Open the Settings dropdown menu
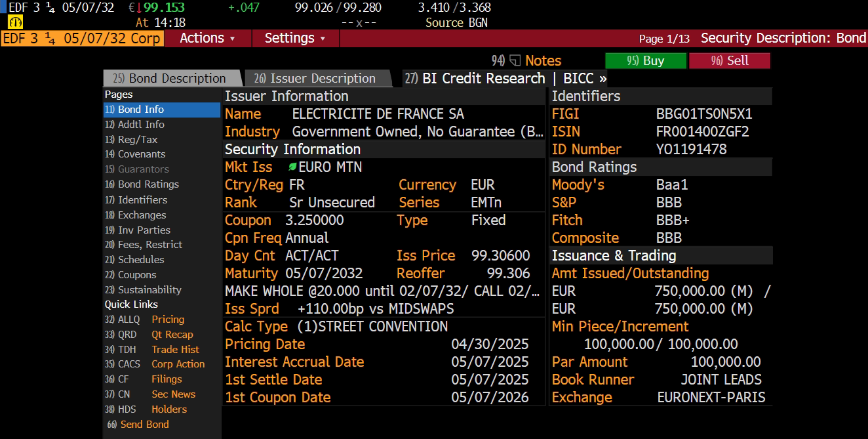Screen dimensions: 868x439 [295, 38]
